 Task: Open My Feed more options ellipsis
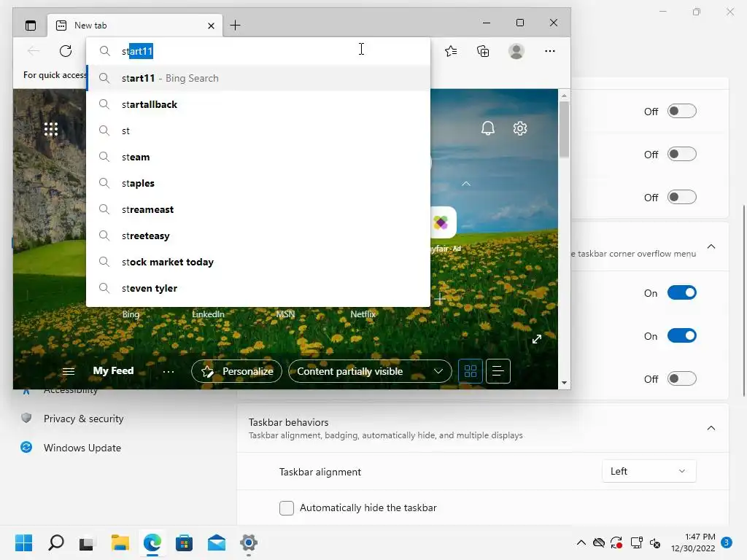169,371
